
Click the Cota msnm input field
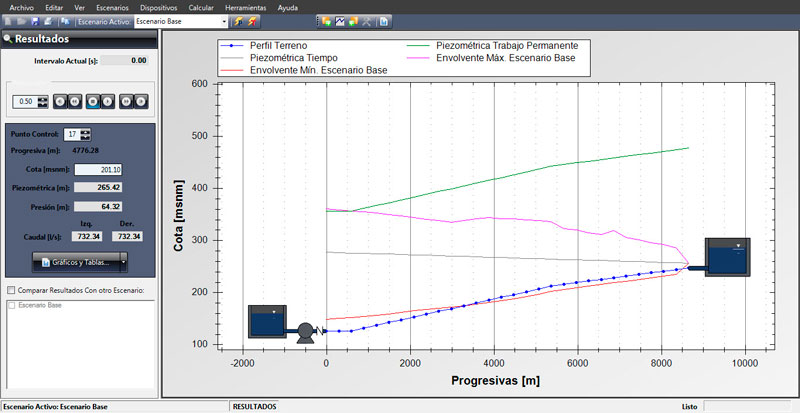coord(112,169)
